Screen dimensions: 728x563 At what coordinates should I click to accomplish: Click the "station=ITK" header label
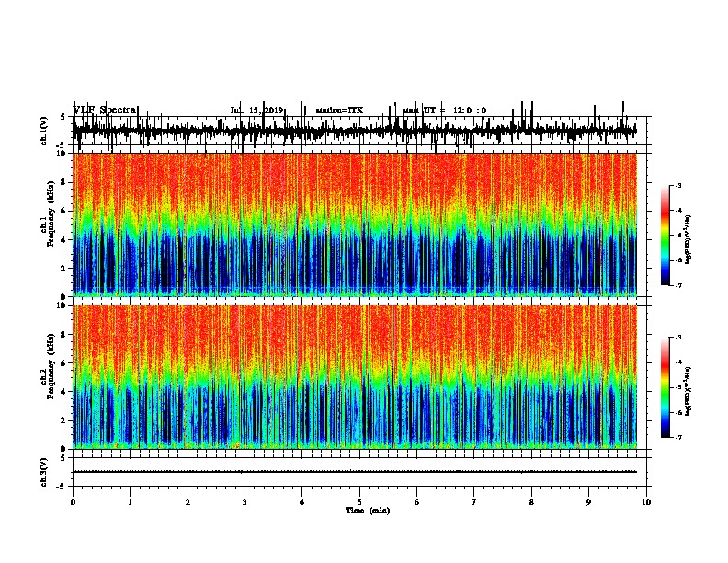coord(339,110)
